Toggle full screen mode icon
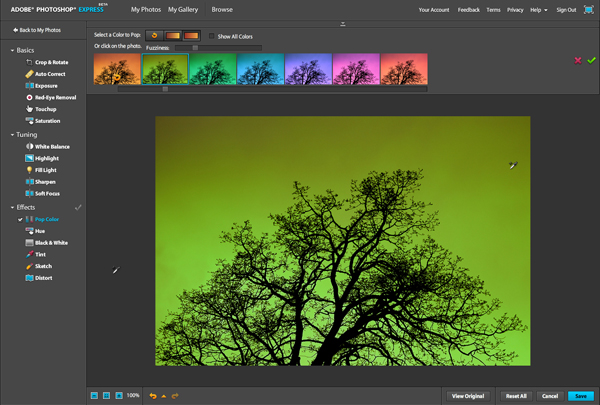 tap(589, 10)
